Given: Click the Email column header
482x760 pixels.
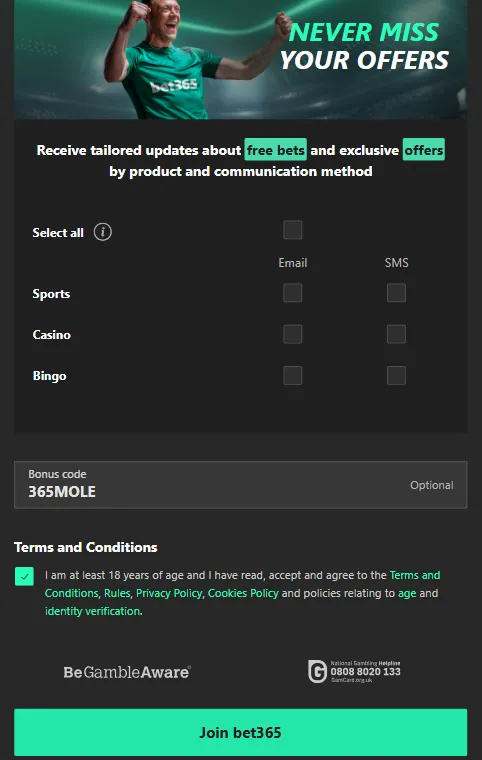Looking at the screenshot, I should 292,263.
